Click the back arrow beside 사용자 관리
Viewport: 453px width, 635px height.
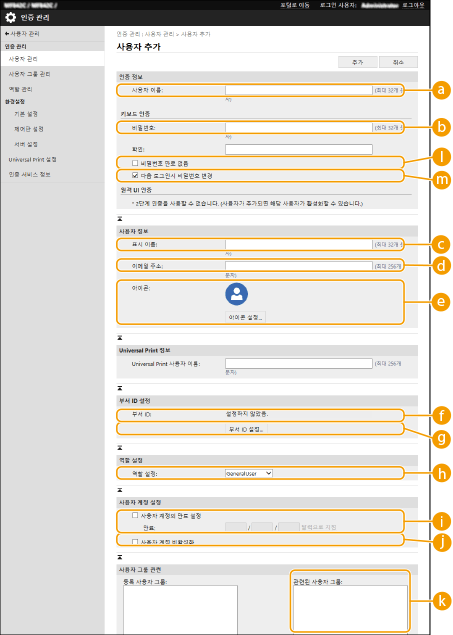pos(7,34)
